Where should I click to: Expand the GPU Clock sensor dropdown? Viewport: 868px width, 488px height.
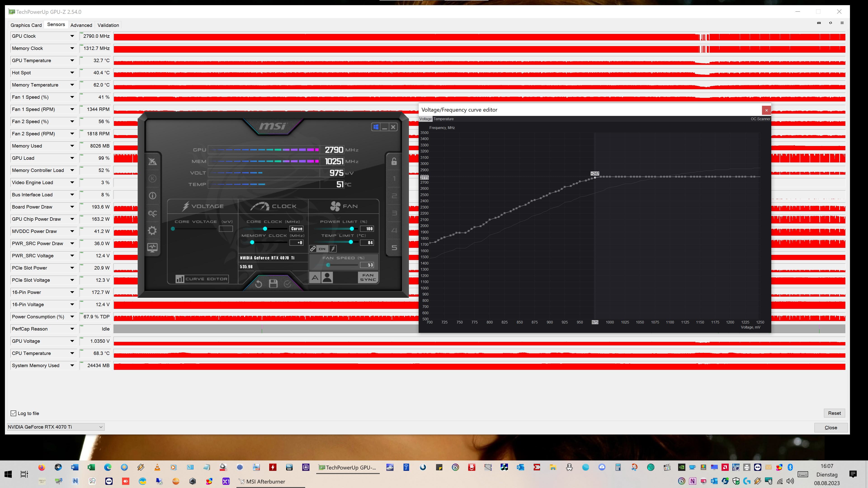(72, 36)
